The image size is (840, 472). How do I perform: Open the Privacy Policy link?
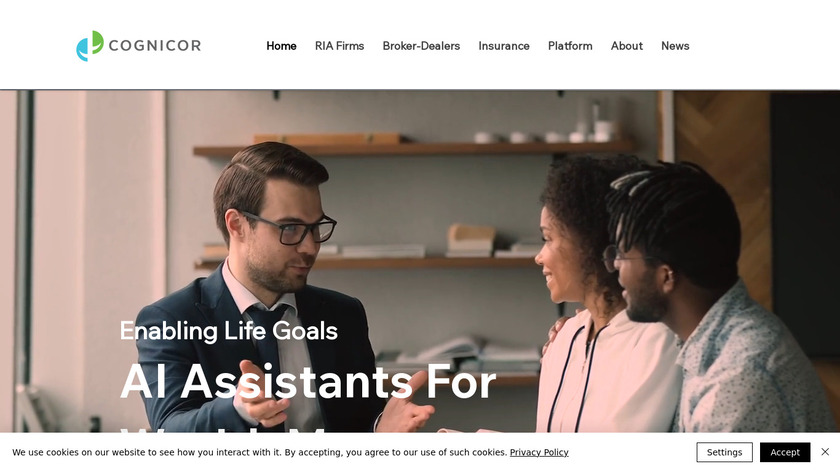coord(539,452)
